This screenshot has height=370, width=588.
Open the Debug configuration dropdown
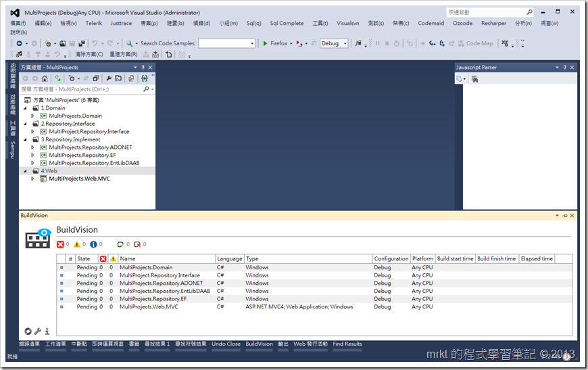(x=345, y=43)
